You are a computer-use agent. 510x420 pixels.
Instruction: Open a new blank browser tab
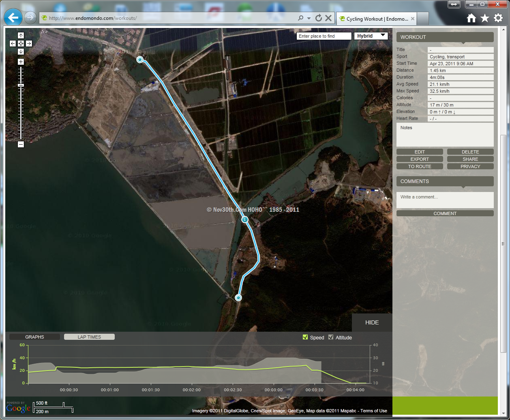click(423, 19)
